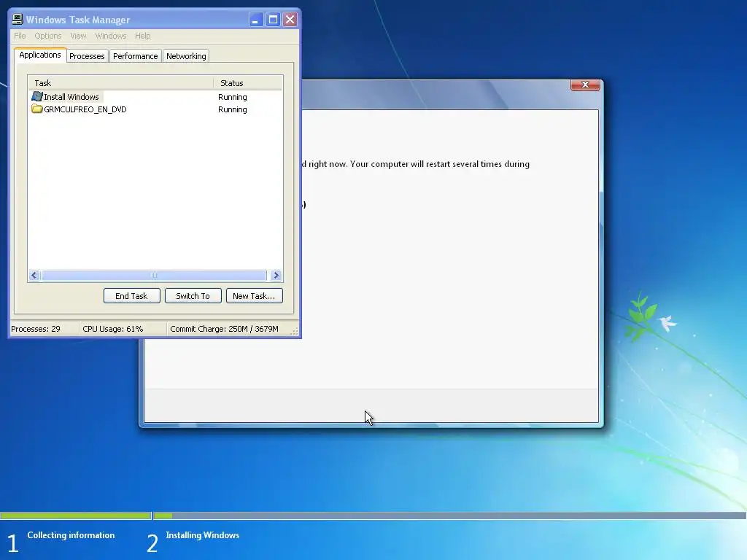
Task: Close the Install Windows setup dialog
Action: [585, 85]
